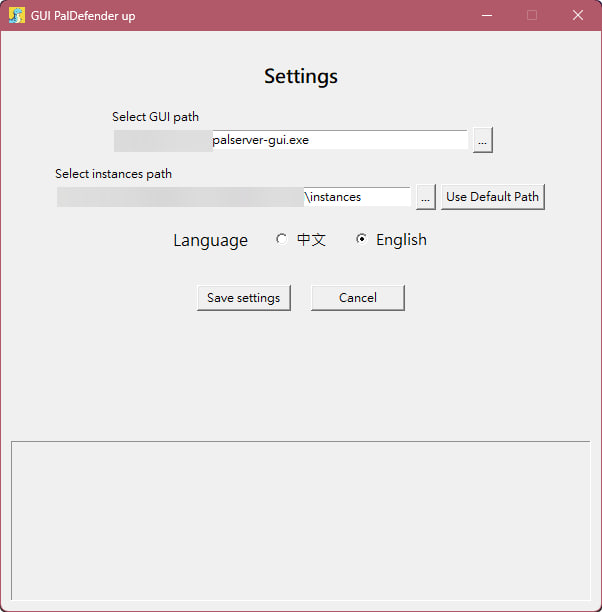
Task: Click the Cancel button
Action: coord(358,298)
